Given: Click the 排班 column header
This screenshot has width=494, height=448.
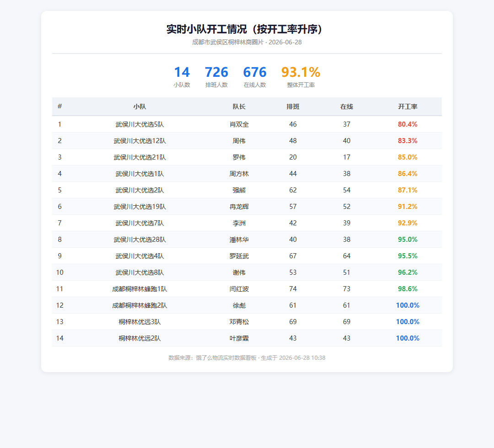Looking at the screenshot, I should [x=293, y=107].
